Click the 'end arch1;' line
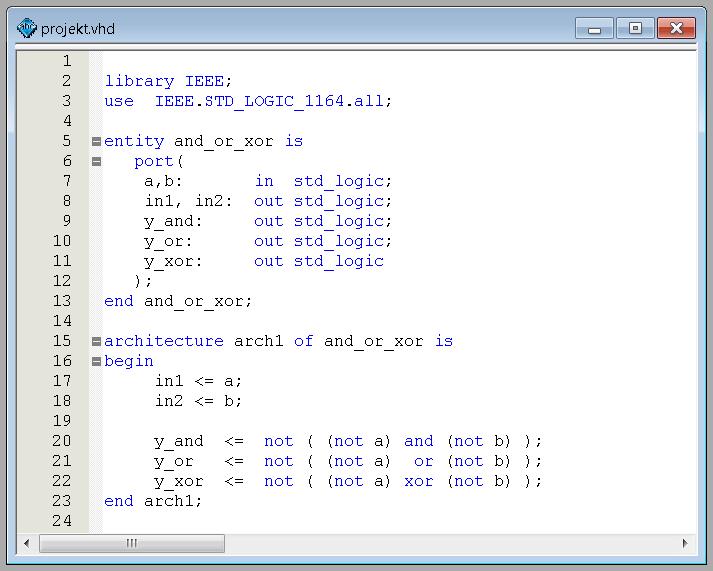 153,501
